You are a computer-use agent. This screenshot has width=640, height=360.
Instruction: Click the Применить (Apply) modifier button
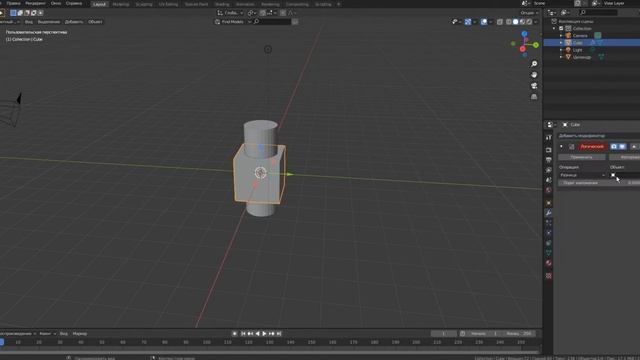tap(581, 157)
